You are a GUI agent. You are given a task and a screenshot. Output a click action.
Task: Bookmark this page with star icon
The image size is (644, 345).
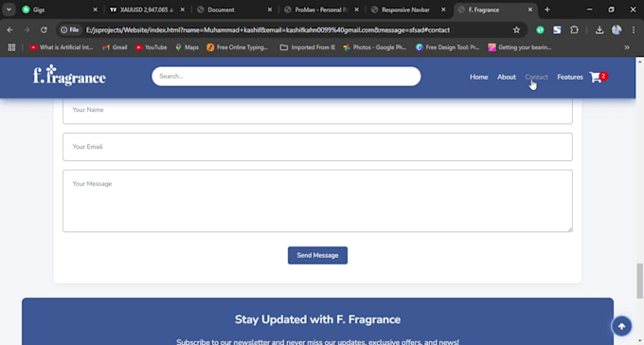516,30
